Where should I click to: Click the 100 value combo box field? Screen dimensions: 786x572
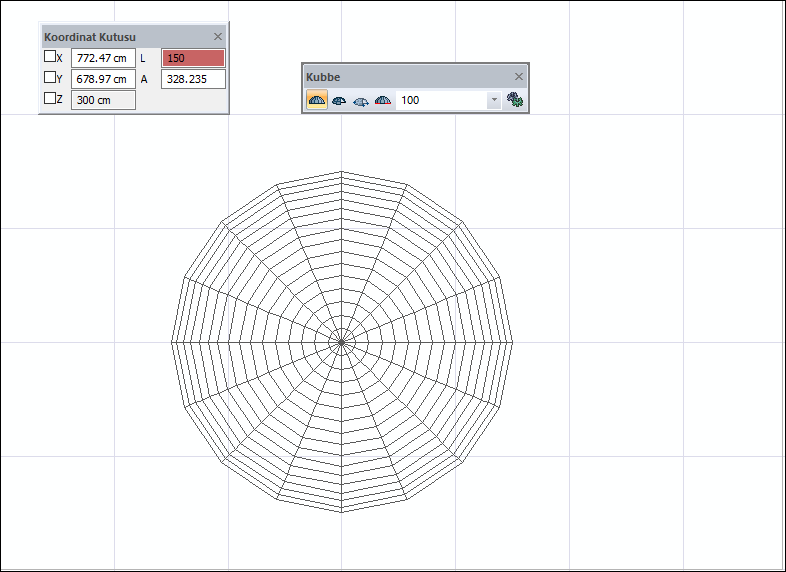tap(440, 101)
